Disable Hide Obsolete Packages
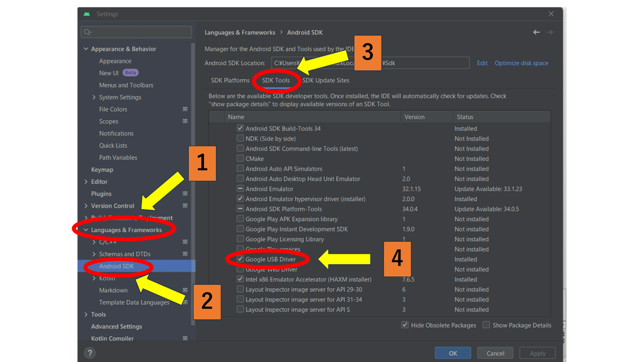This screenshot has width=644, height=362. [x=405, y=325]
